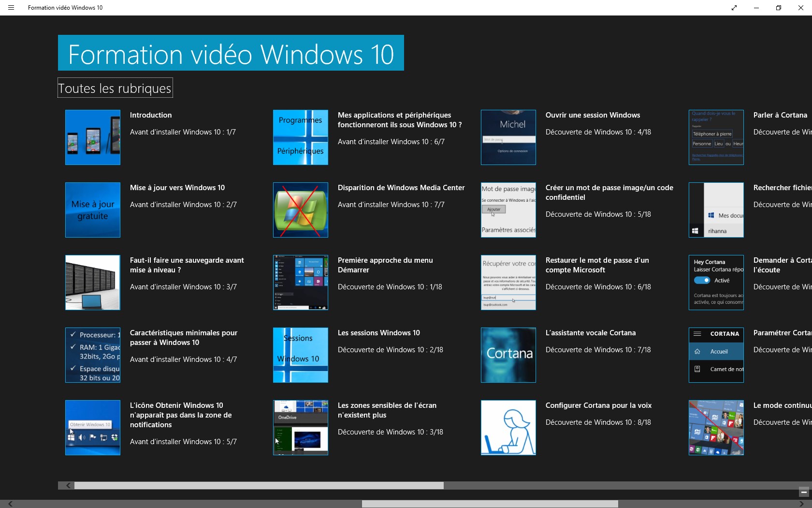Open the 'Obtenir Windows 10' taskbar thumbnail

click(93, 428)
